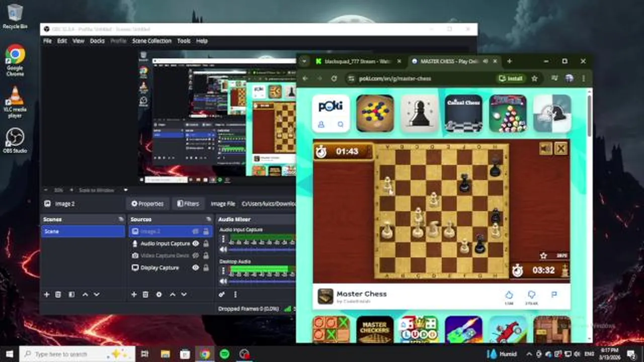Pop out the Scenes dock icon

coord(121,219)
